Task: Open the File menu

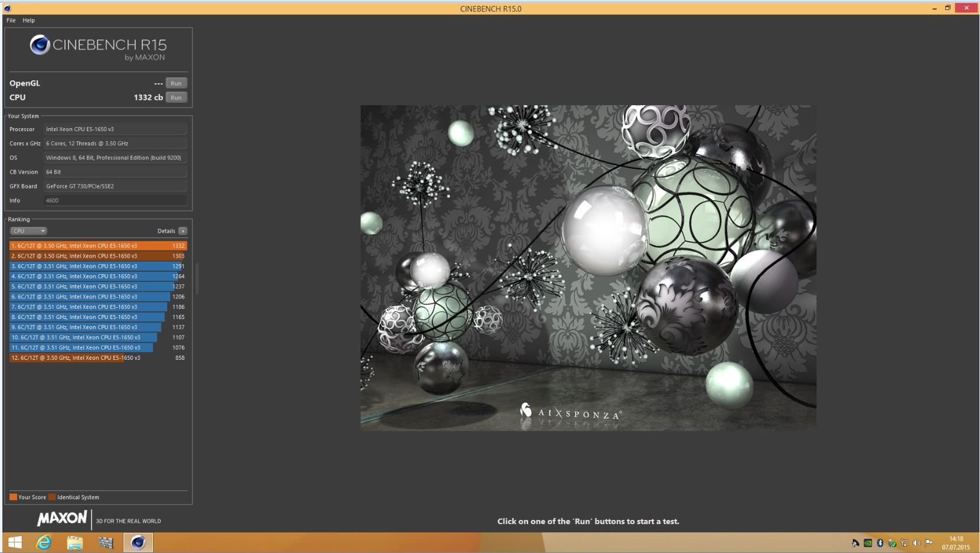Action: (11, 20)
